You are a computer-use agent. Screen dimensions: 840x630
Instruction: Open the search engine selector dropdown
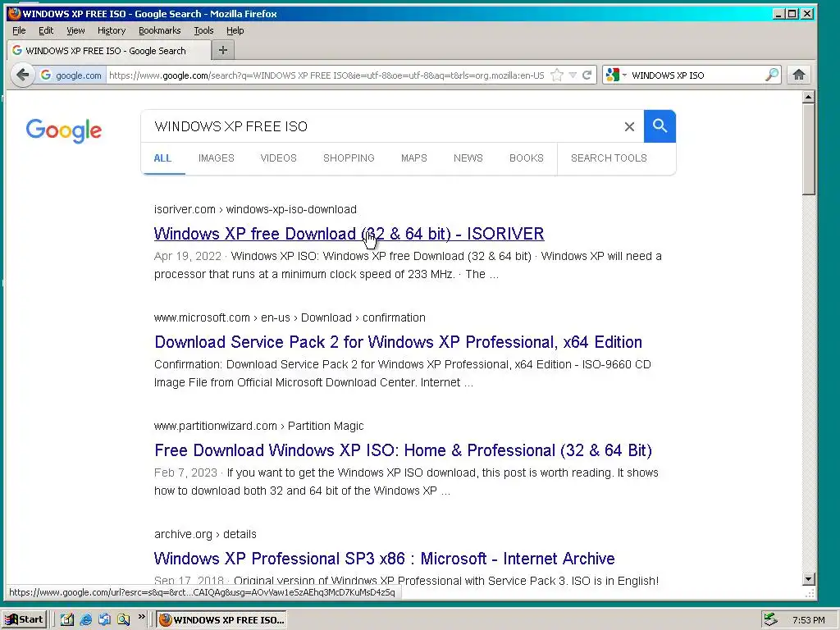tap(615, 75)
